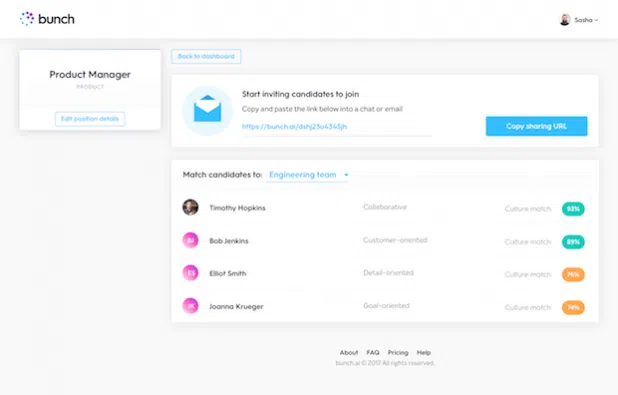Copy the sharing URL
This screenshot has height=395, width=618.
click(536, 126)
